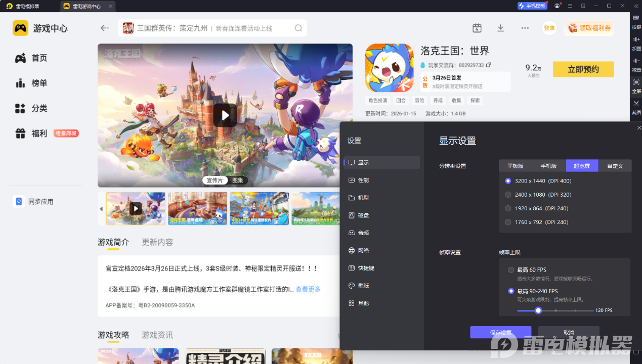Click the three-dot more options icon
642x364 pixels.
(525, 28)
